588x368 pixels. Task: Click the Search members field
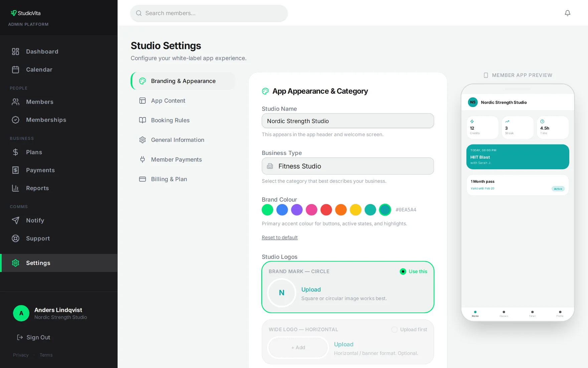(209, 13)
